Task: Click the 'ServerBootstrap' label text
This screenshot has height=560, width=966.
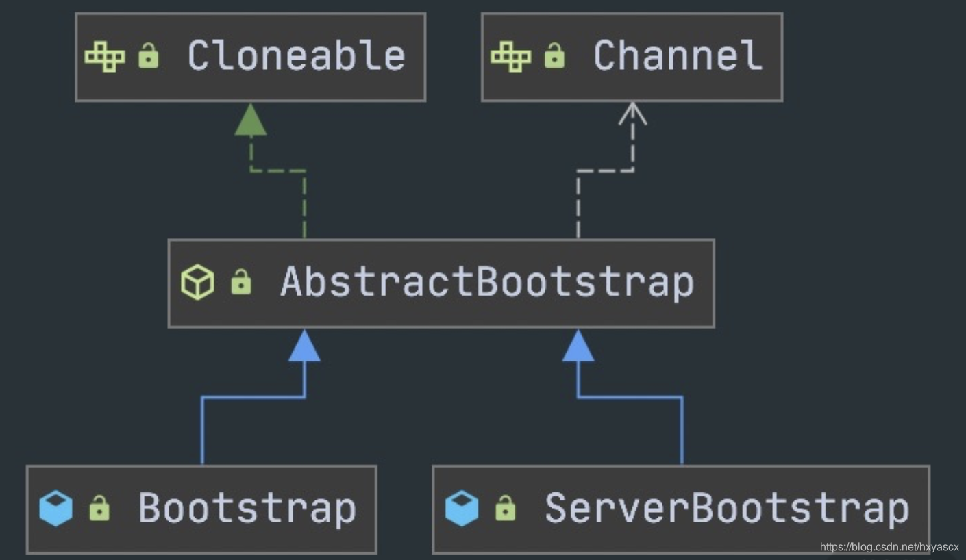Action: pos(727,509)
